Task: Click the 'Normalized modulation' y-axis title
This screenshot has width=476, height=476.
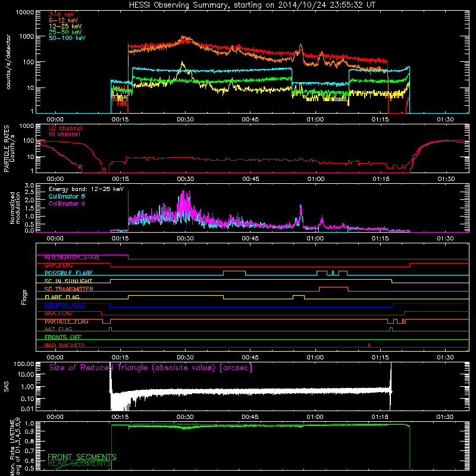Action: [15, 208]
